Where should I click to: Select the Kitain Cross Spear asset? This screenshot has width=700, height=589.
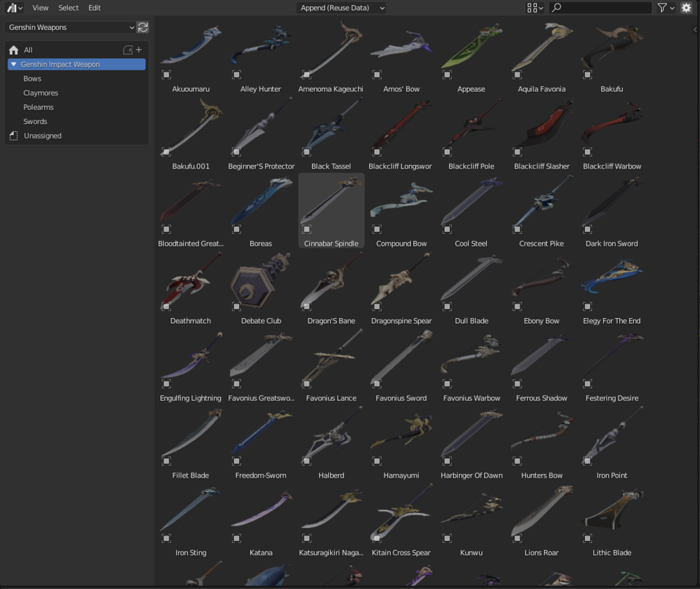[x=401, y=521]
